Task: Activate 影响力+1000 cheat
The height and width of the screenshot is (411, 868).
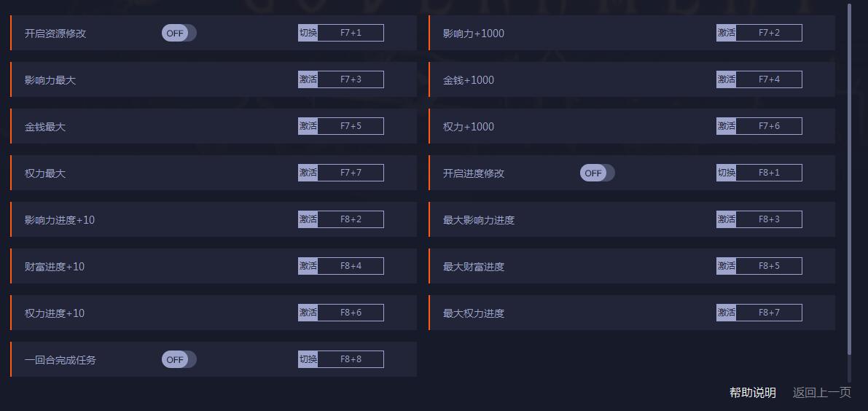Action: (726, 33)
